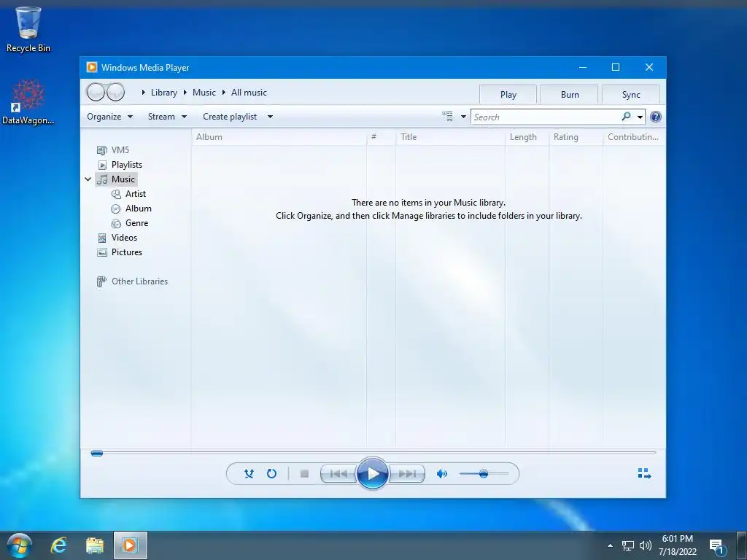Click Library in the breadcrumb

164,93
